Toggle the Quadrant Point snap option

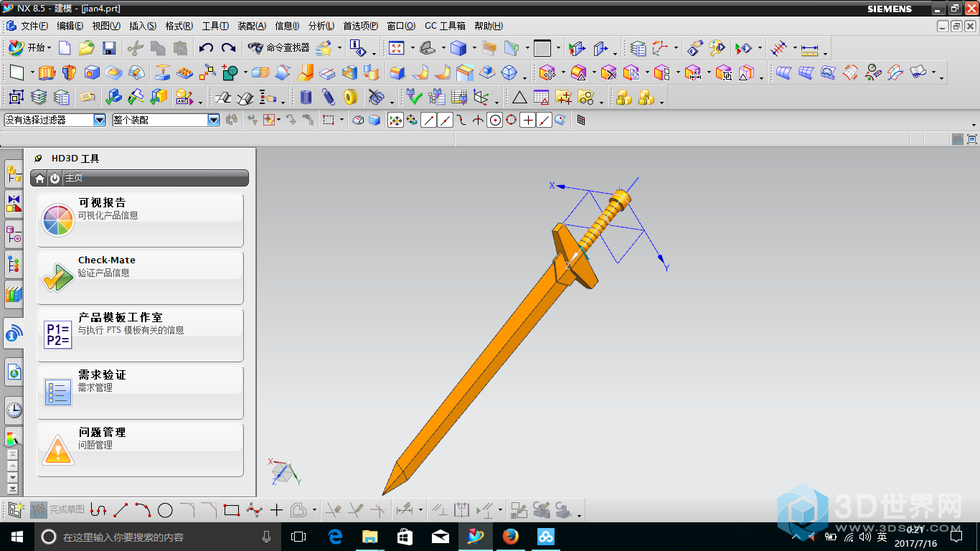pyautogui.click(x=511, y=121)
